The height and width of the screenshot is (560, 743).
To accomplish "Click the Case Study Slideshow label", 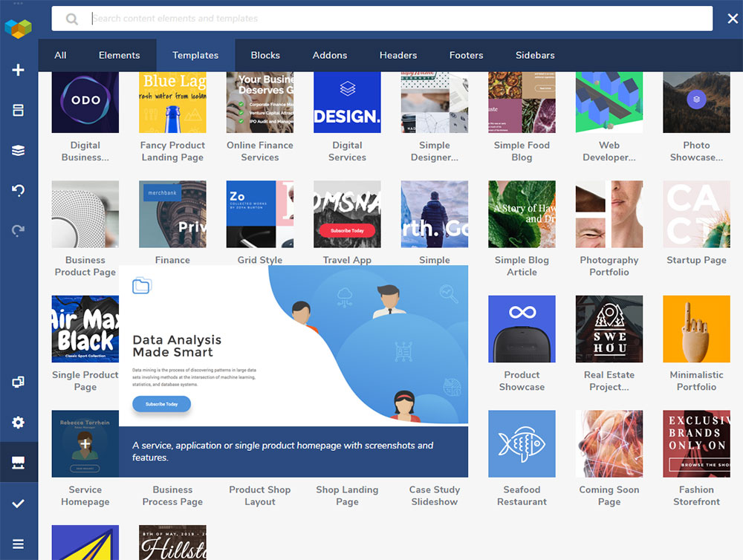I will tap(435, 495).
